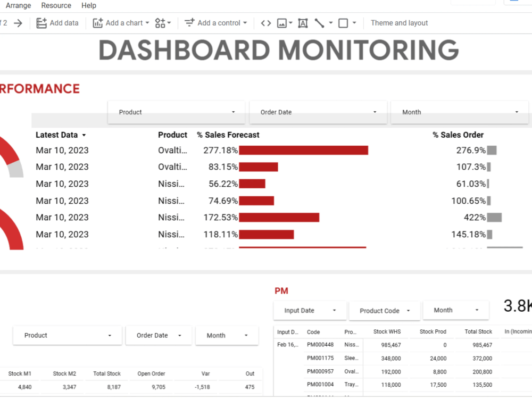Open the Input Date filter control
This screenshot has height=399, width=532.
point(310,310)
